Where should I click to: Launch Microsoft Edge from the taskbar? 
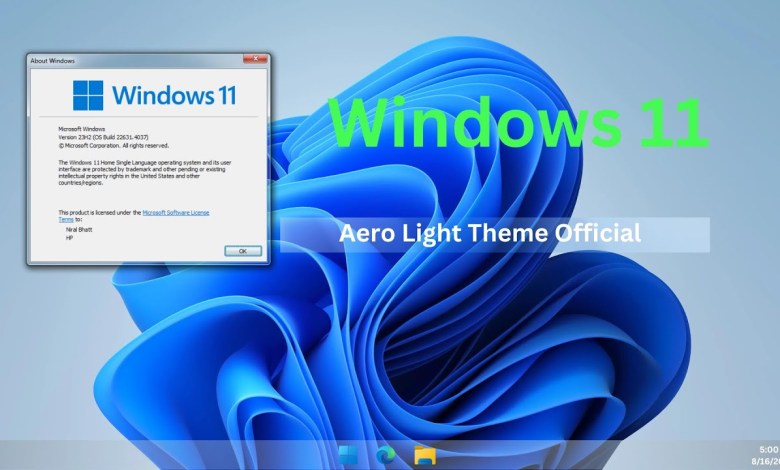tap(386, 455)
